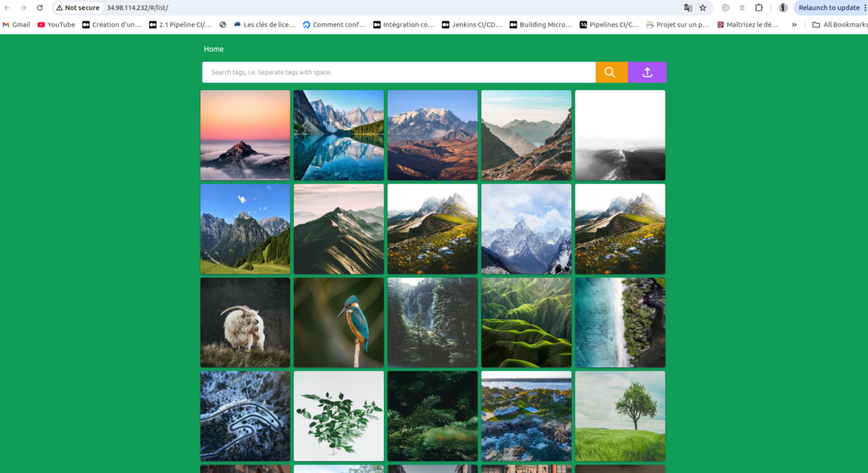Expand the hidden bookmarks overflow chevron
This screenshot has height=473, width=868.
pyautogui.click(x=794, y=25)
